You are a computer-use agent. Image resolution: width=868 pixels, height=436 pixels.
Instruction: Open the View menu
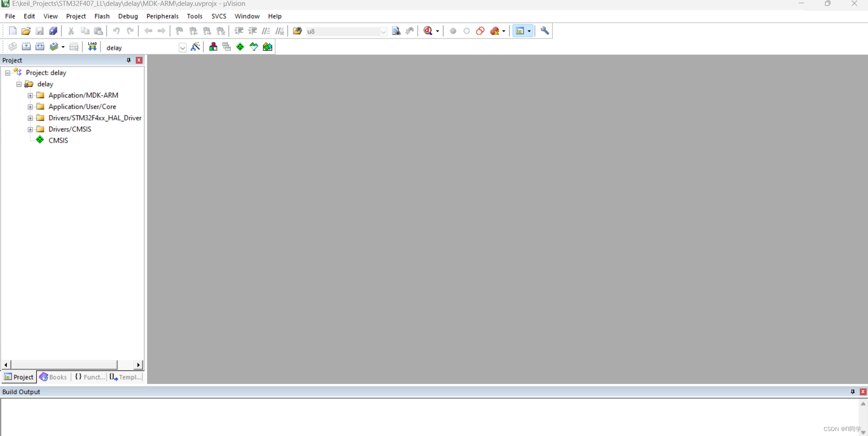50,16
